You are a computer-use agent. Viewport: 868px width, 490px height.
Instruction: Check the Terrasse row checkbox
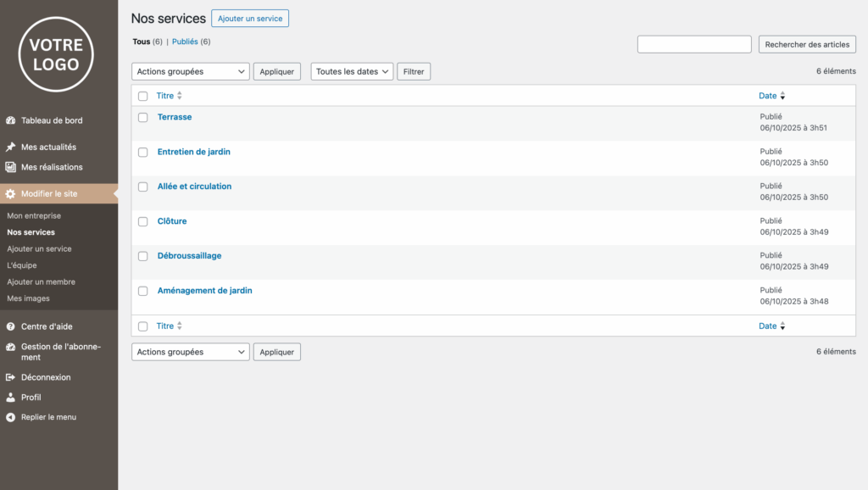[x=143, y=118]
